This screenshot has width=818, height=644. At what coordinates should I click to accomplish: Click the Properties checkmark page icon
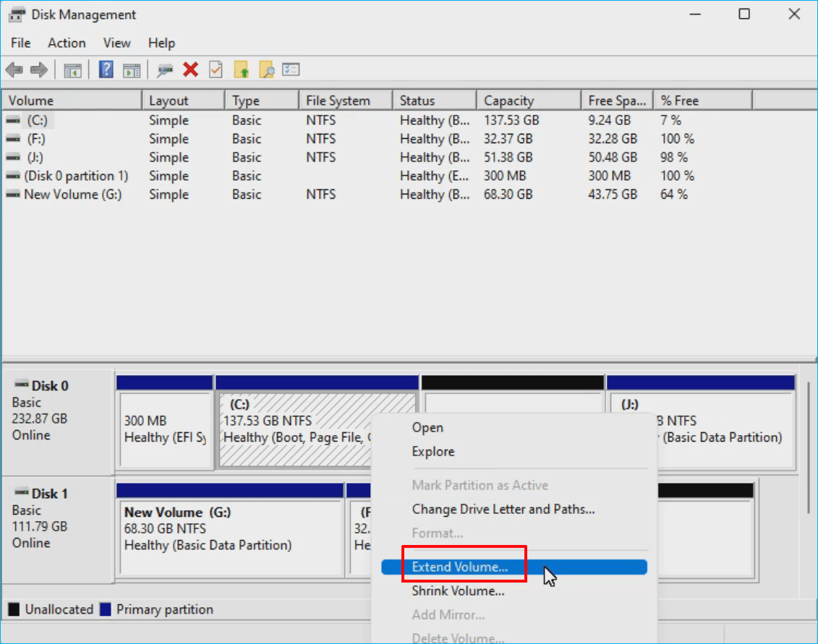[216, 70]
